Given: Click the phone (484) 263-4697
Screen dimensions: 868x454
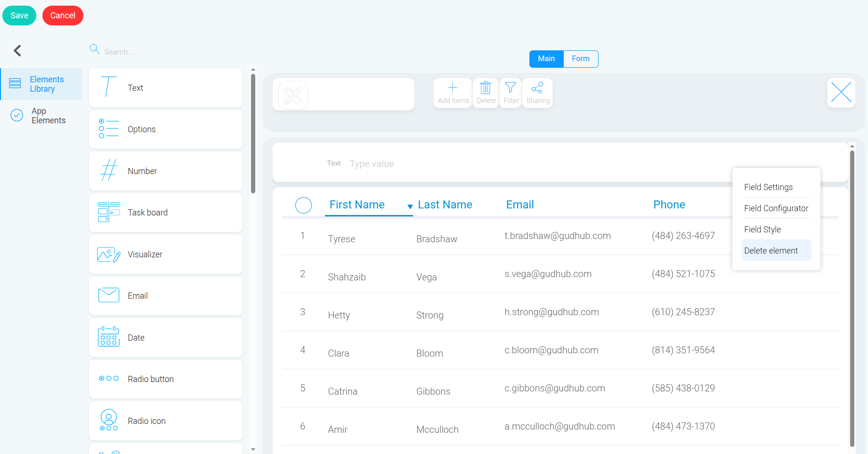Looking at the screenshot, I should (x=683, y=236).
